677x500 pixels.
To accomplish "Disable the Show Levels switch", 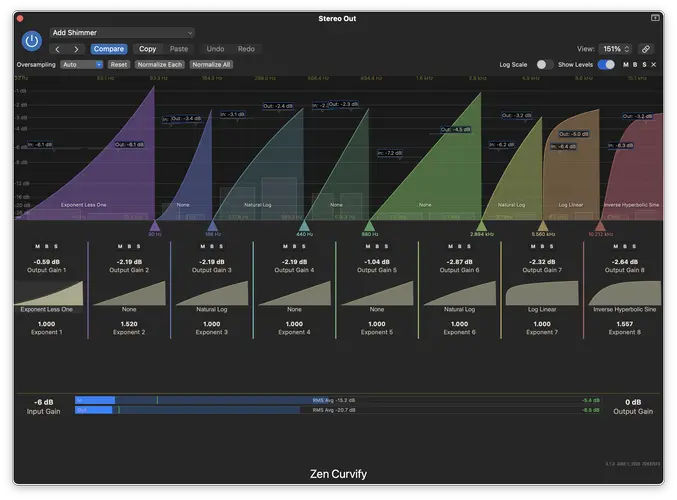I will pyautogui.click(x=606, y=64).
